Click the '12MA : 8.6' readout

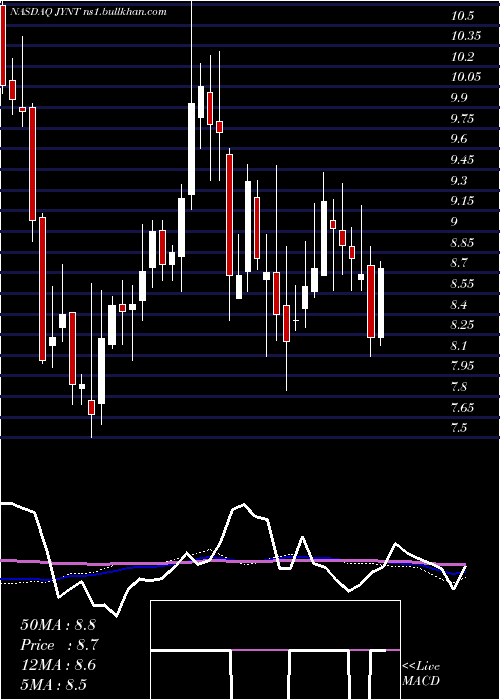pyautogui.click(x=58, y=665)
